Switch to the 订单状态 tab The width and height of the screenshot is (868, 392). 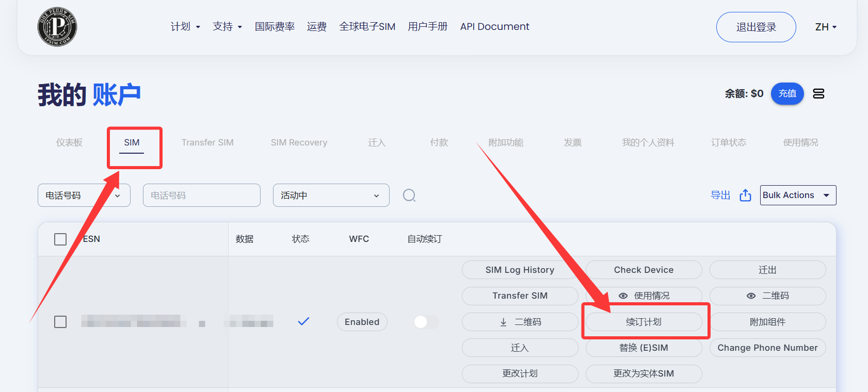728,142
